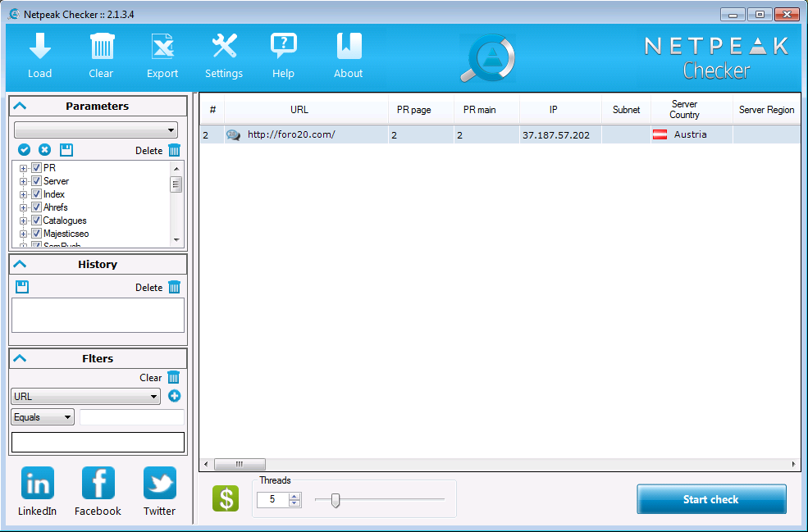Save the parameters preset with floppy icon
The height and width of the screenshot is (532, 808).
tap(66, 150)
